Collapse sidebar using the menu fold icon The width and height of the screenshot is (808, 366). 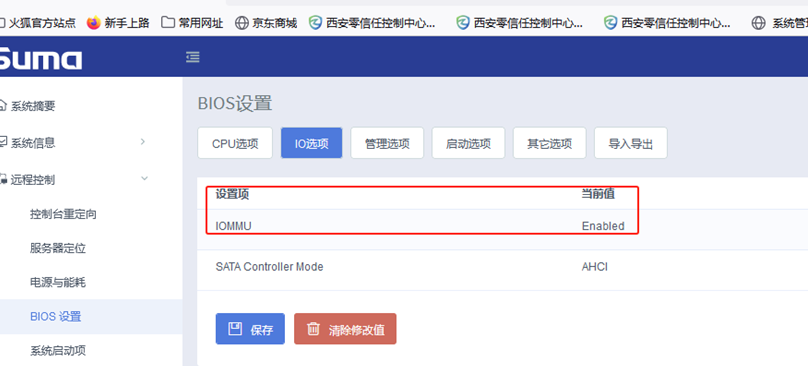point(193,57)
